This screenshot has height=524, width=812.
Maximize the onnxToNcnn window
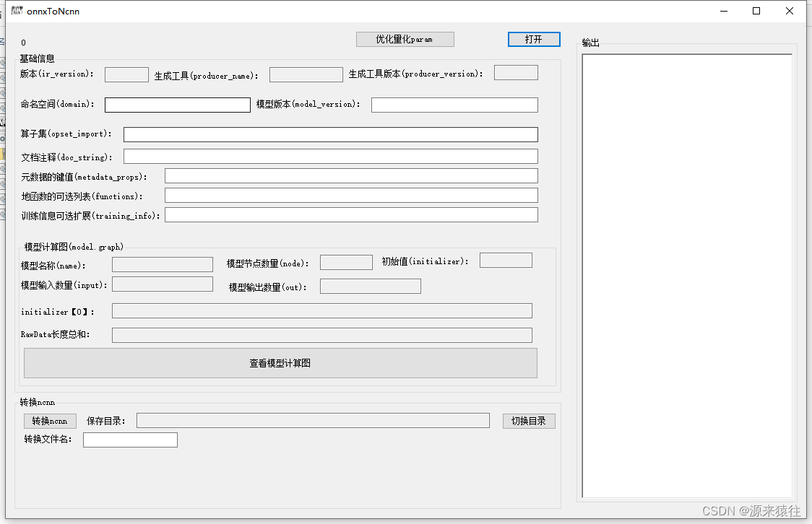[756, 11]
